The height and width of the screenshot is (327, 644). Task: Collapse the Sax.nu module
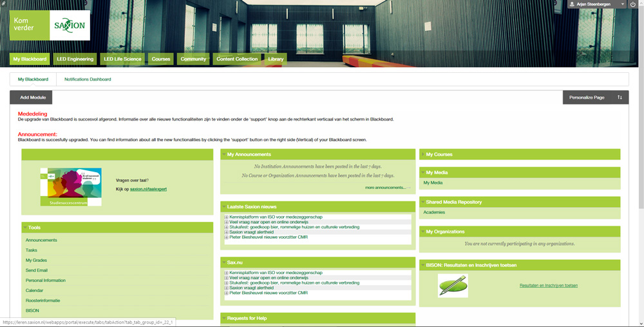click(x=224, y=263)
